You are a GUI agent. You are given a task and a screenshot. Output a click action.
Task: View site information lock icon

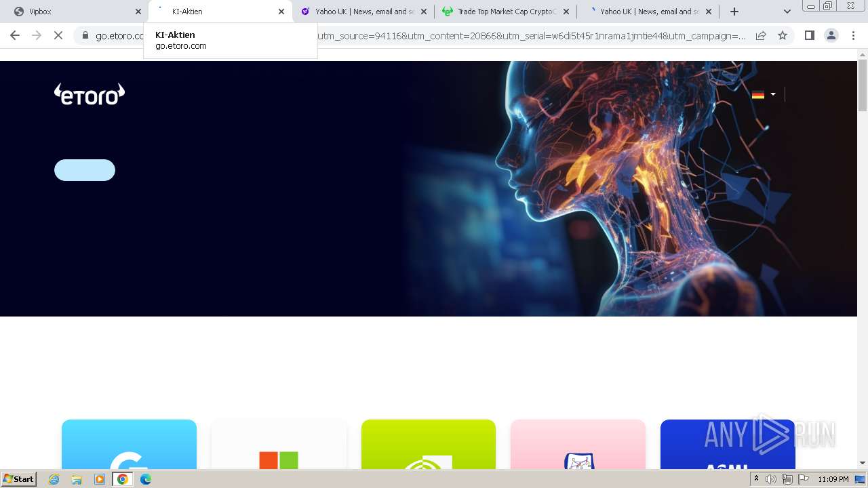pos(85,35)
